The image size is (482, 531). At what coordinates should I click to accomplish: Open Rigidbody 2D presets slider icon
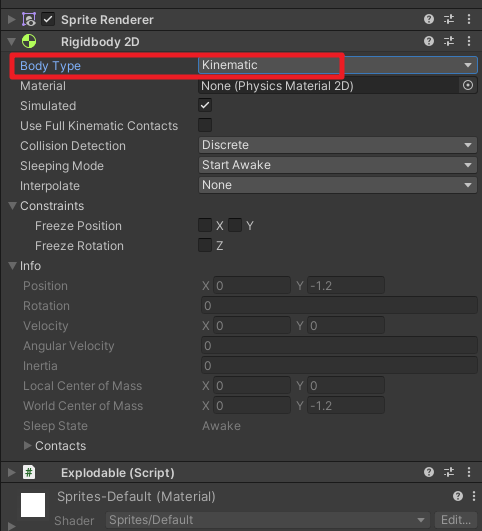point(449,41)
